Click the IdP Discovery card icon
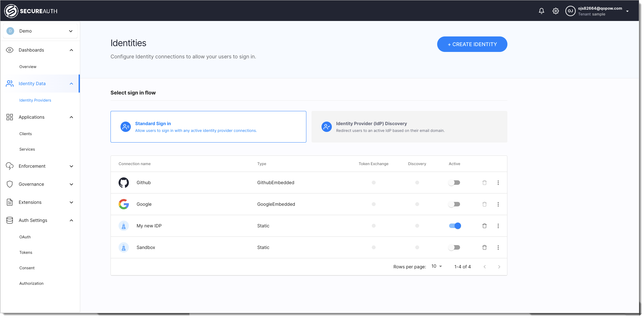644x318 pixels. pos(327,127)
